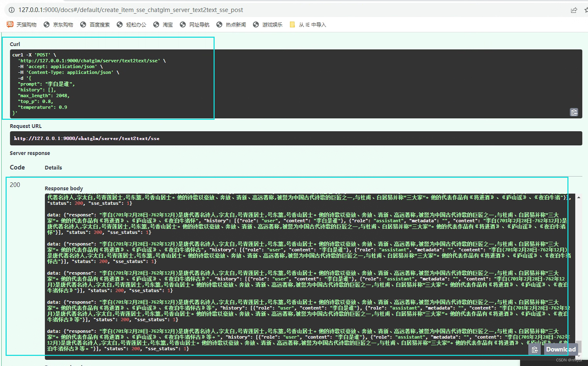This screenshot has height=366, width=588.
Task: Open the 从 IE 中导入 bookmarks folder
Action: click(308, 24)
